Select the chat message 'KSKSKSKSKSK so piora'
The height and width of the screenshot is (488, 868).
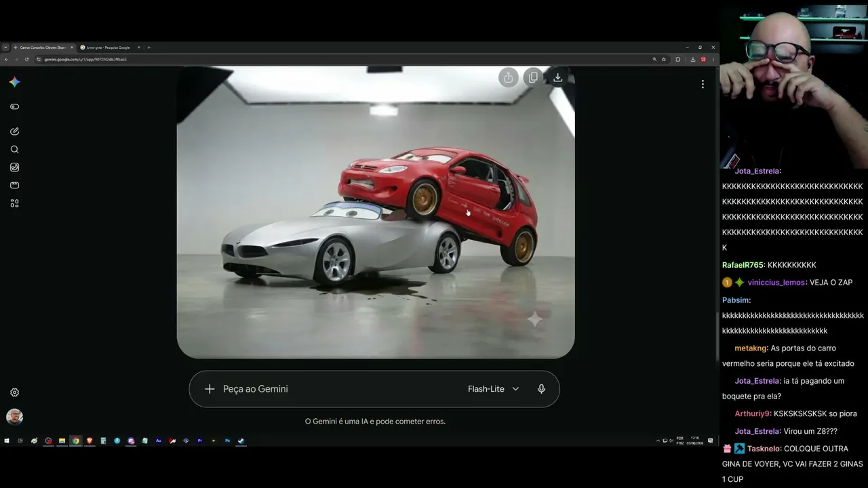coord(816,413)
